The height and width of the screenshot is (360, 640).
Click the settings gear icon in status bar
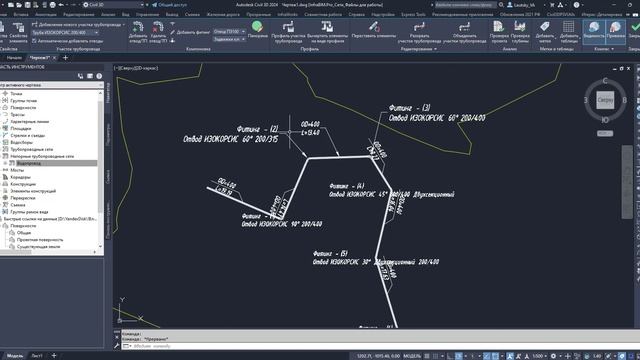point(553,356)
